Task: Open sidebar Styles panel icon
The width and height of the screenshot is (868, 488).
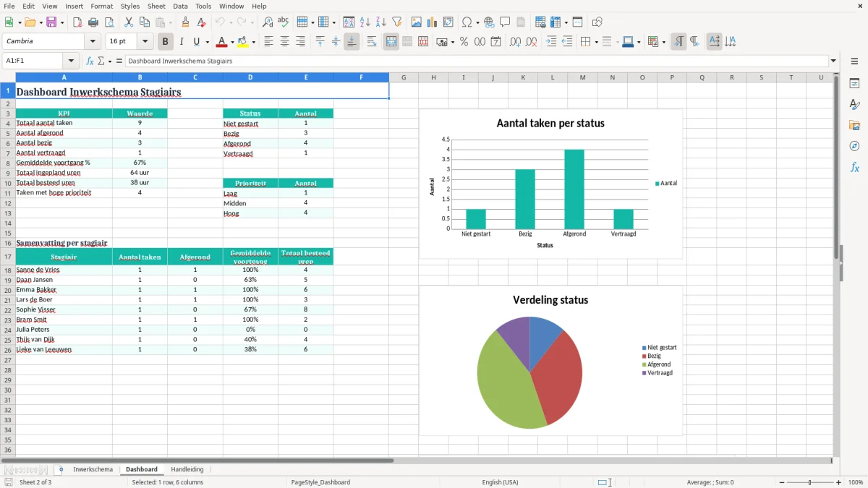Action: coord(854,105)
